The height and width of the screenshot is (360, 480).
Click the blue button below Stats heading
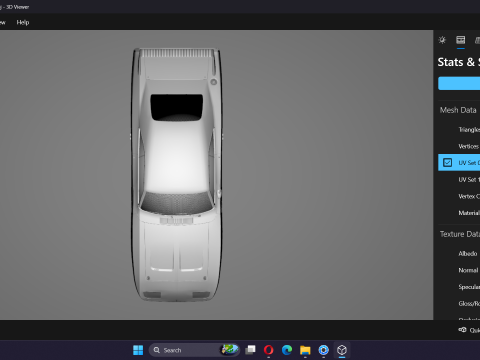coord(459,83)
